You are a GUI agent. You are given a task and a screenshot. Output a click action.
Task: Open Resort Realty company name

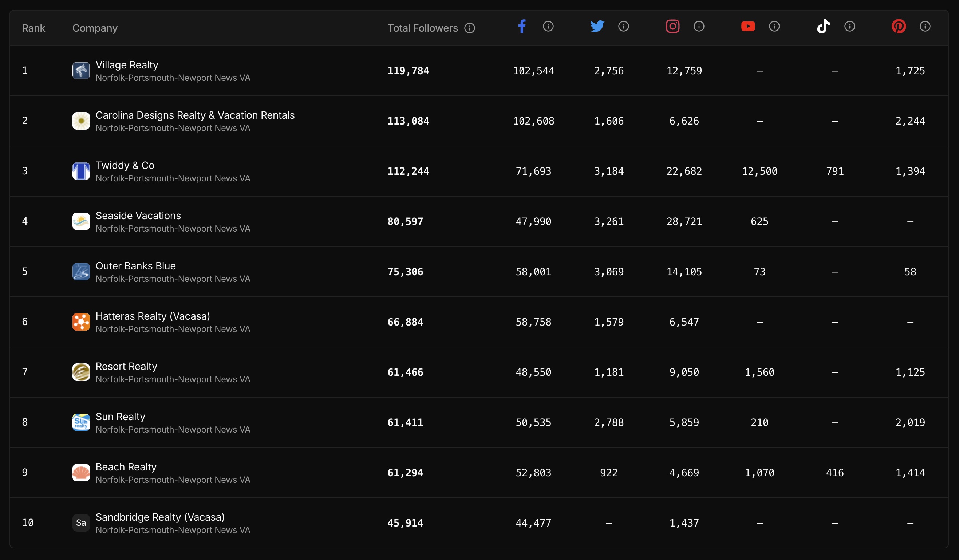tap(126, 367)
